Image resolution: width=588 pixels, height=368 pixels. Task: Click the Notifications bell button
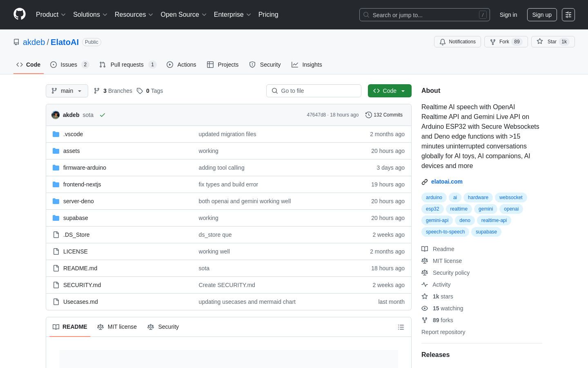tap(457, 42)
